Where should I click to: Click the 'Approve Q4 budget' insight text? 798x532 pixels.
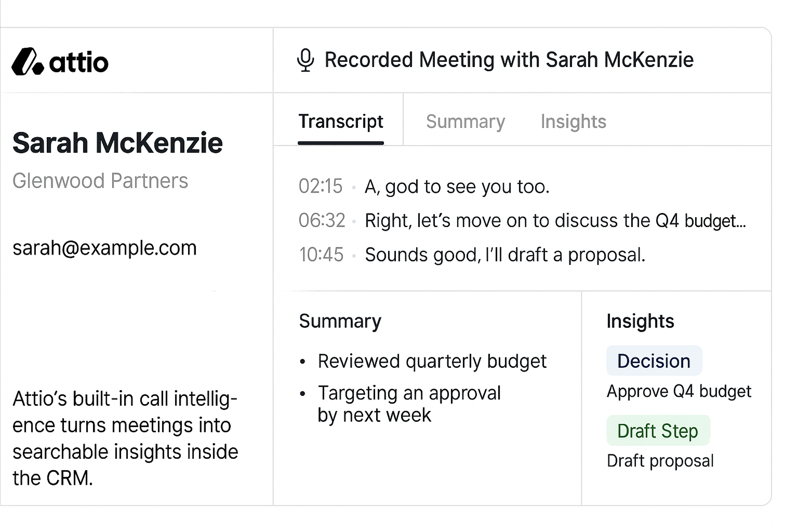tap(679, 391)
